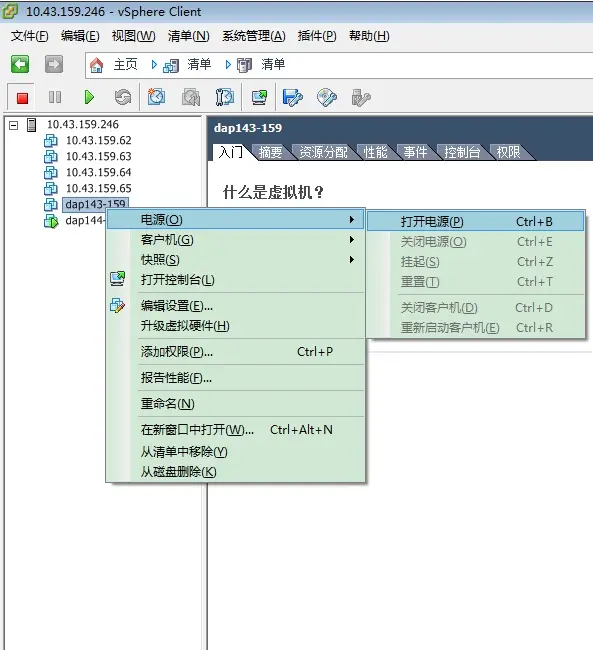Select 打开电源(P) in power submenu
The image size is (593, 650).
tap(476, 221)
